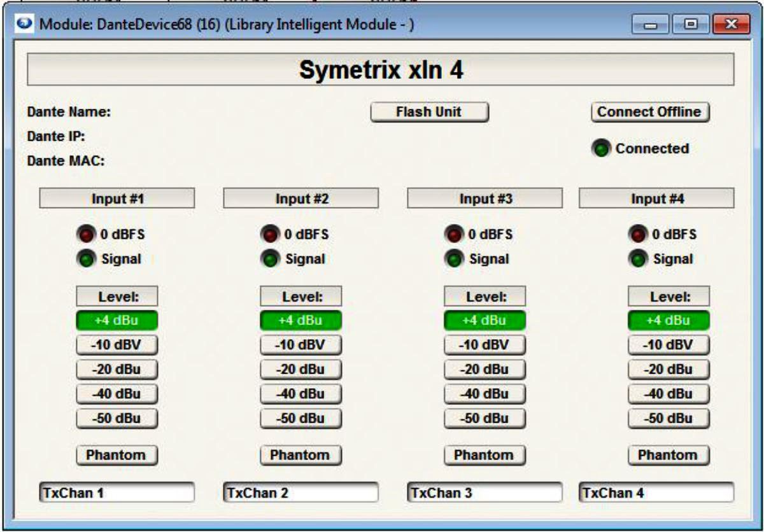Toggle Phantom power on Input #1
764x532 pixels.
point(117,456)
